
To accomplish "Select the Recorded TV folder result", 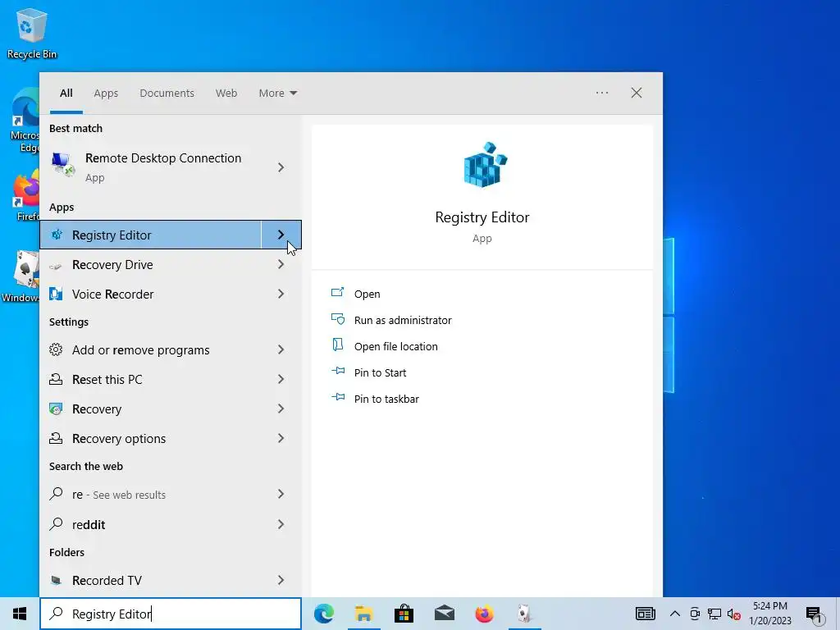I will pyautogui.click(x=171, y=580).
